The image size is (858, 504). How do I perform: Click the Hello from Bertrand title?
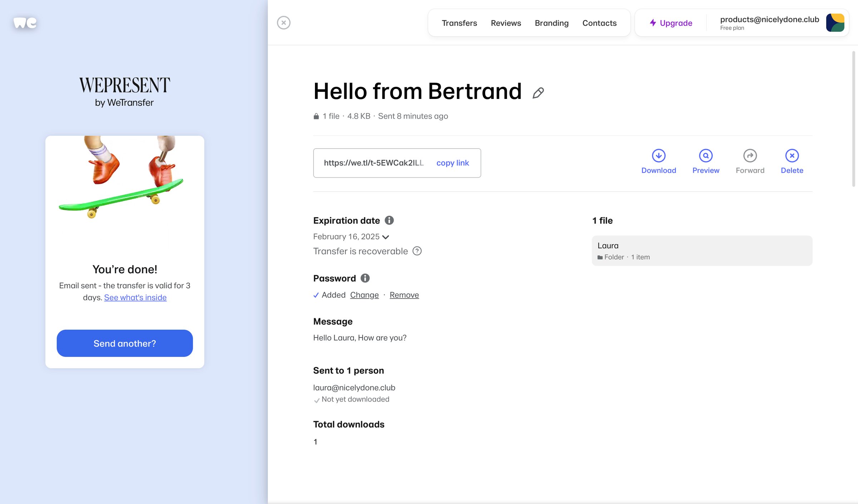pyautogui.click(x=417, y=91)
